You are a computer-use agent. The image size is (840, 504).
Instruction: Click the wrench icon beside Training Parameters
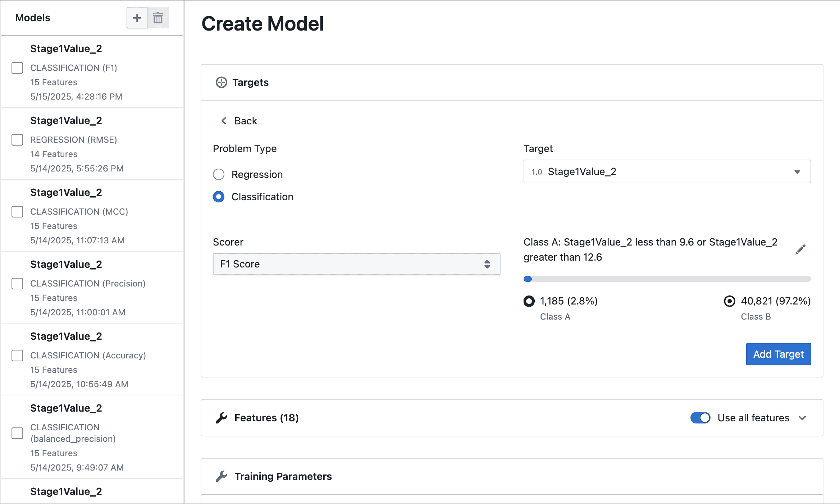(x=222, y=476)
